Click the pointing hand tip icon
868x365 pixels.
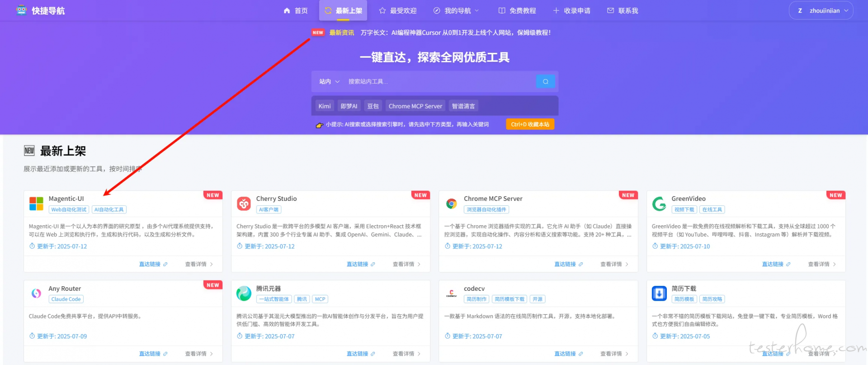click(319, 125)
